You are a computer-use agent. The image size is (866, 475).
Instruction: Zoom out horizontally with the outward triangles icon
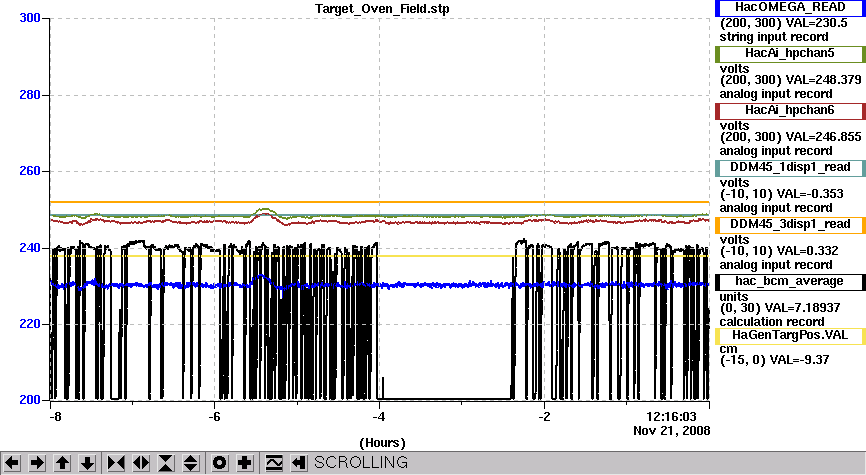[x=141, y=463]
